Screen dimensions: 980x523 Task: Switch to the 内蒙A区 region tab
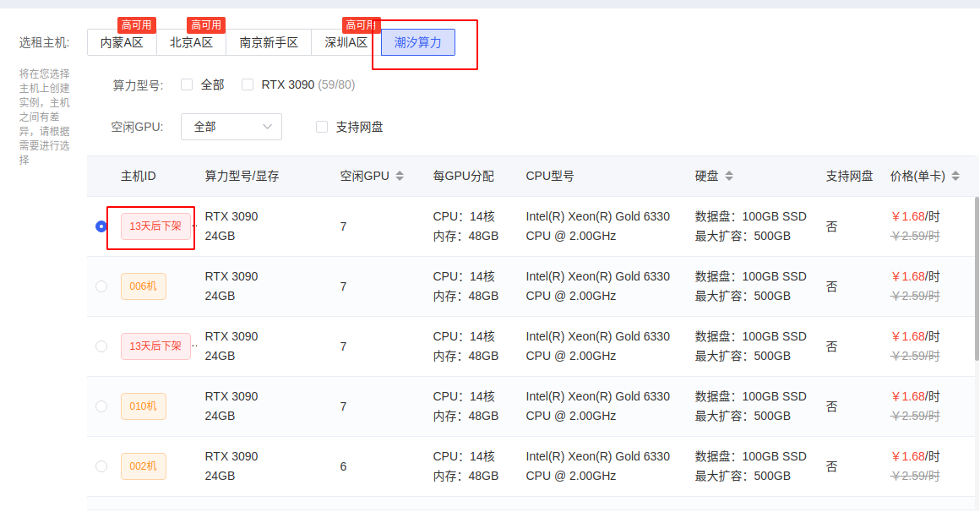[122, 42]
